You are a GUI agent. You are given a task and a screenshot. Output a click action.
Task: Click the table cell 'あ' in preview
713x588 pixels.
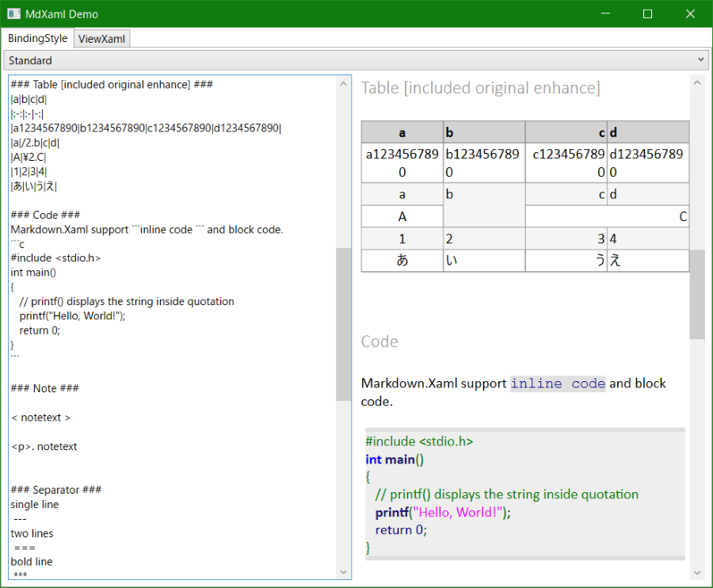click(x=402, y=261)
